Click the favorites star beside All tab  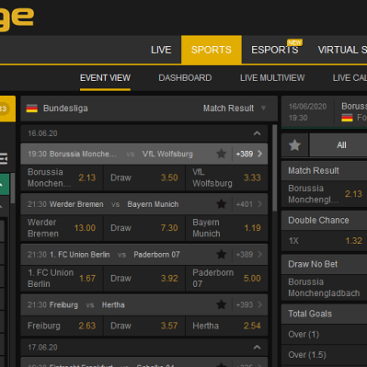(x=295, y=145)
